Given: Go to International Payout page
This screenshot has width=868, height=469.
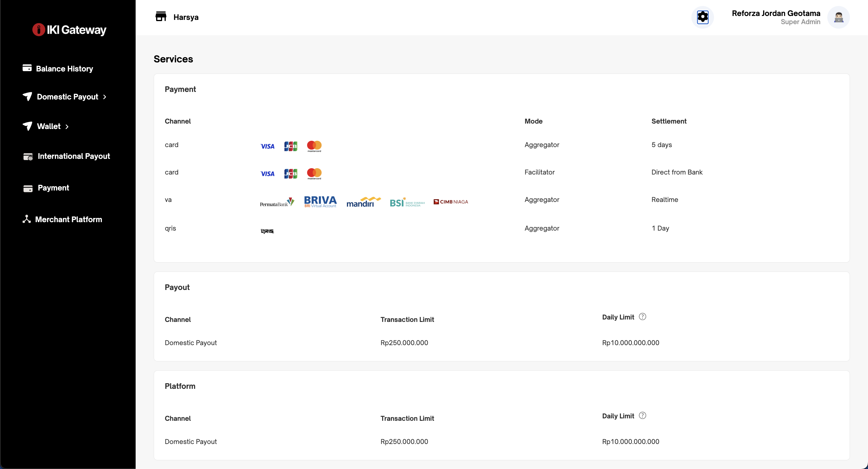Looking at the screenshot, I should tap(74, 156).
